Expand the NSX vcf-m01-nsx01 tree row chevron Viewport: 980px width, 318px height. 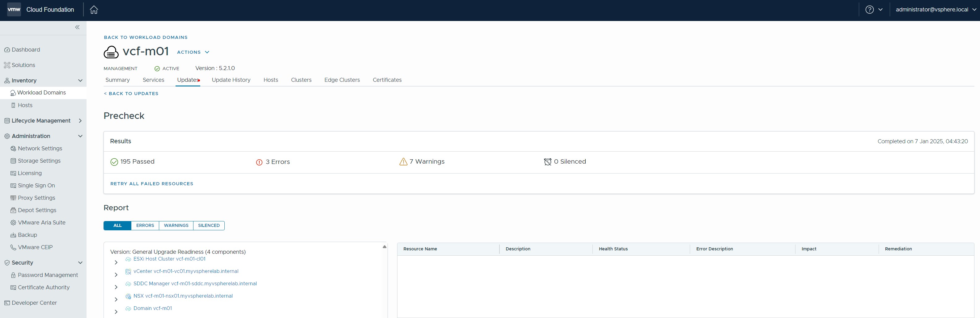tap(116, 300)
